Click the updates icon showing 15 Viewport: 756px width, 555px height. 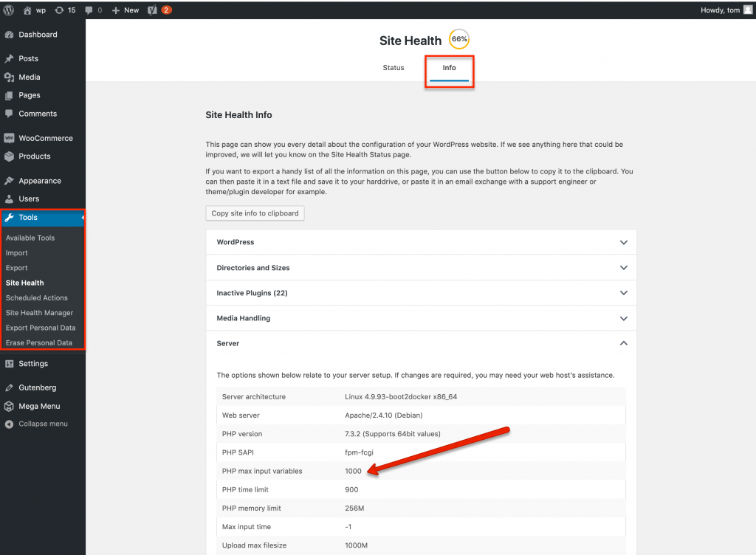(63, 10)
